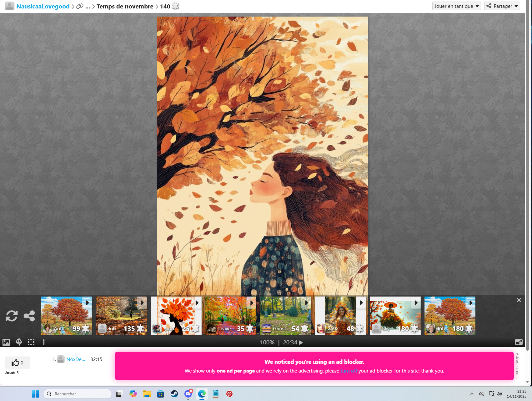The image size is (532, 401).
Task: Open File Explorer from the taskbar
Action: [147, 394]
